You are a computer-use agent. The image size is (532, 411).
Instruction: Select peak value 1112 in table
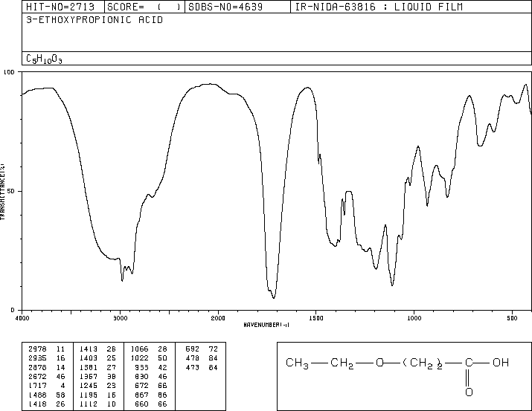[x=89, y=404]
